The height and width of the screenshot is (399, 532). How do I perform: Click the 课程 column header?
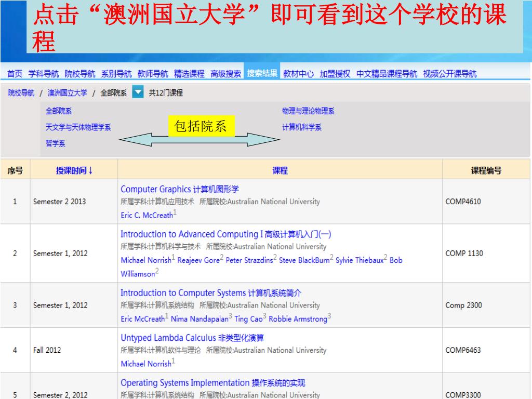click(x=280, y=170)
